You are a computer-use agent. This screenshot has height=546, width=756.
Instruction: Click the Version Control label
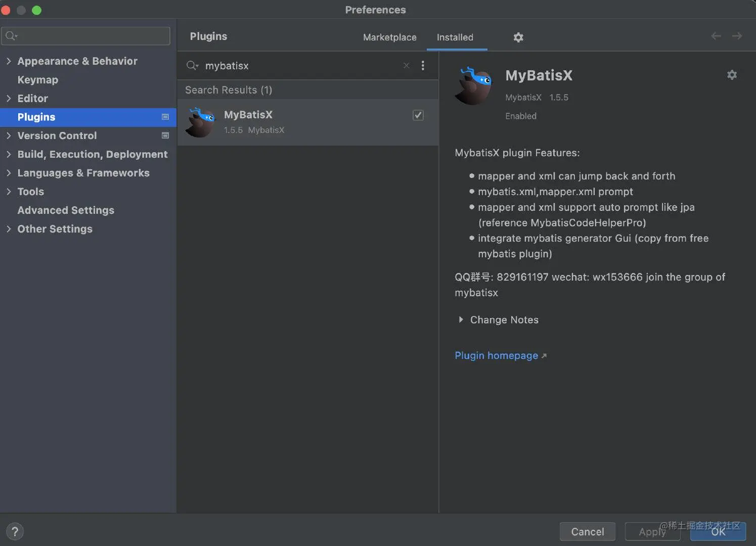[57, 135]
